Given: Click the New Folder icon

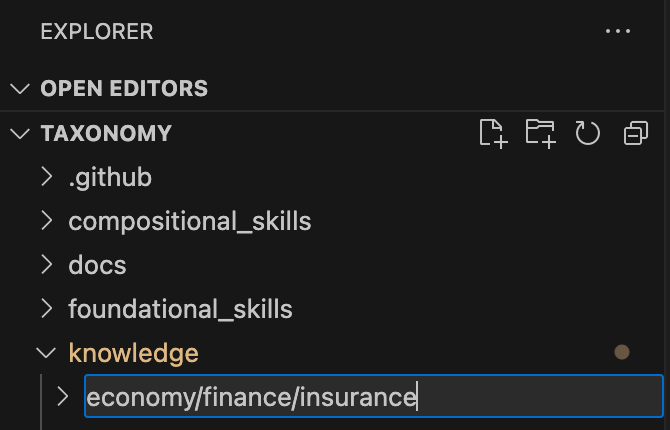Looking at the screenshot, I should tap(540, 133).
